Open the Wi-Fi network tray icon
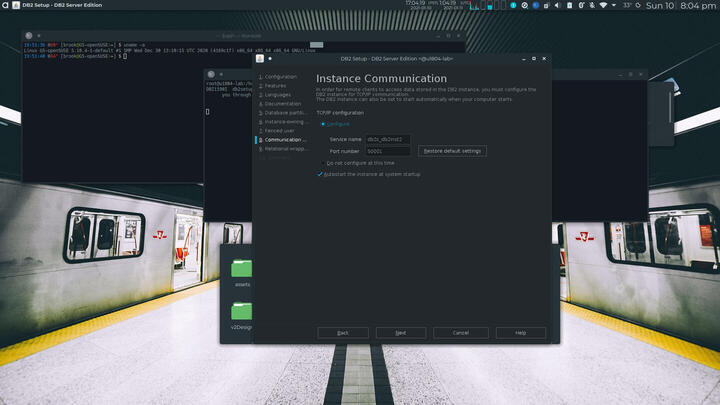Image resolution: width=720 pixels, height=405 pixels. [x=603, y=6]
